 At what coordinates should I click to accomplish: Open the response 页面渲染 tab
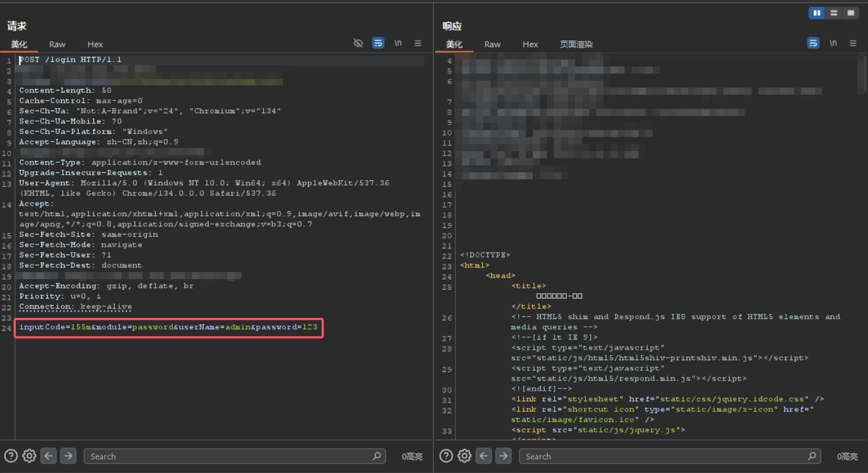tap(576, 44)
